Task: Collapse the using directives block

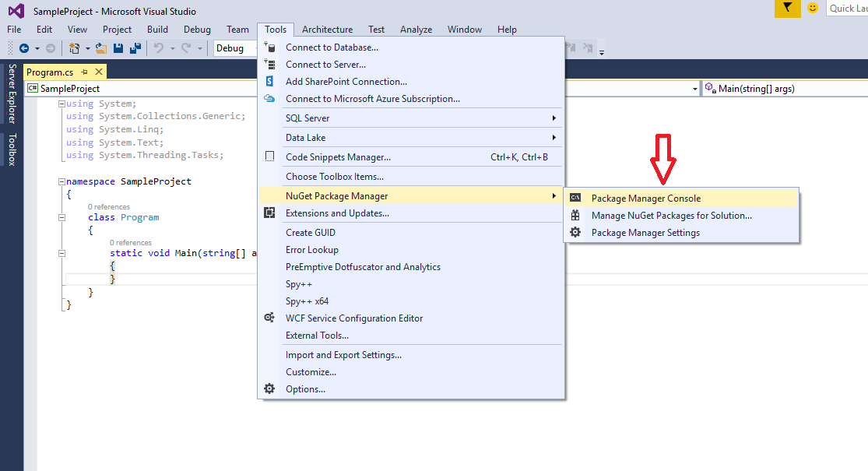Action: (x=62, y=104)
